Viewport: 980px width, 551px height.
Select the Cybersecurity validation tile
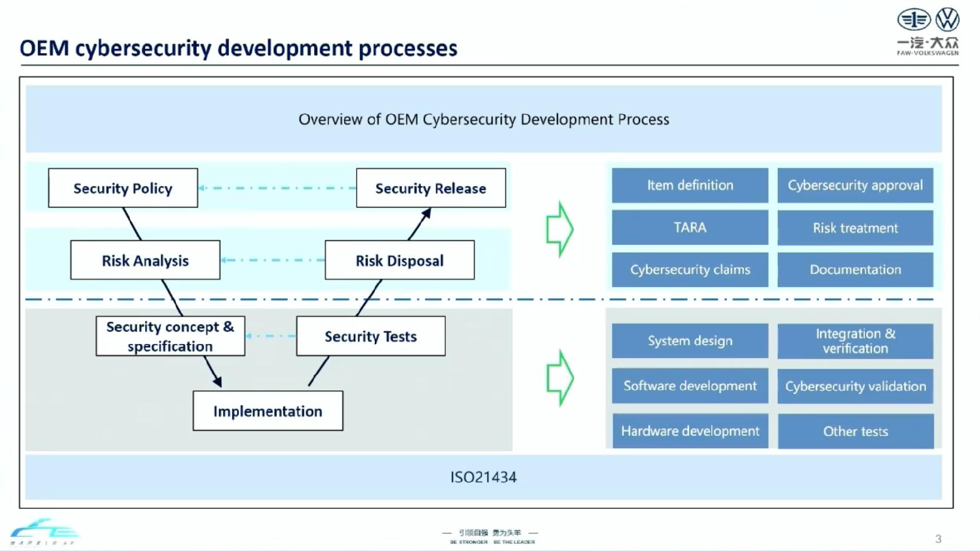coord(856,386)
